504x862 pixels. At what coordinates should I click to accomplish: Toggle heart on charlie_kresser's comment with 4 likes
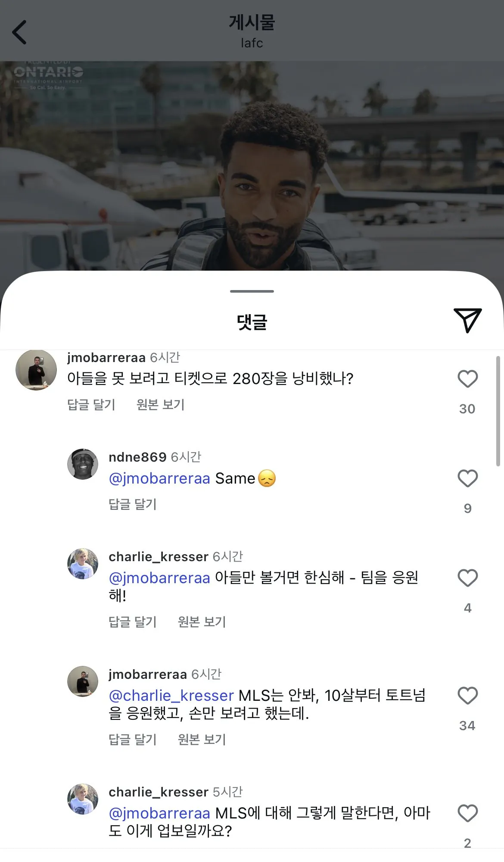pos(467,578)
